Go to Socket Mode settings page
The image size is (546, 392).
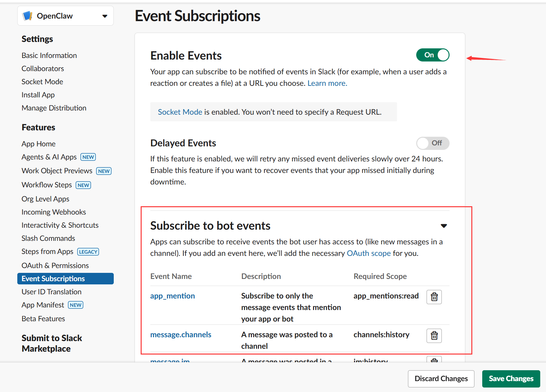click(x=42, y=82)
